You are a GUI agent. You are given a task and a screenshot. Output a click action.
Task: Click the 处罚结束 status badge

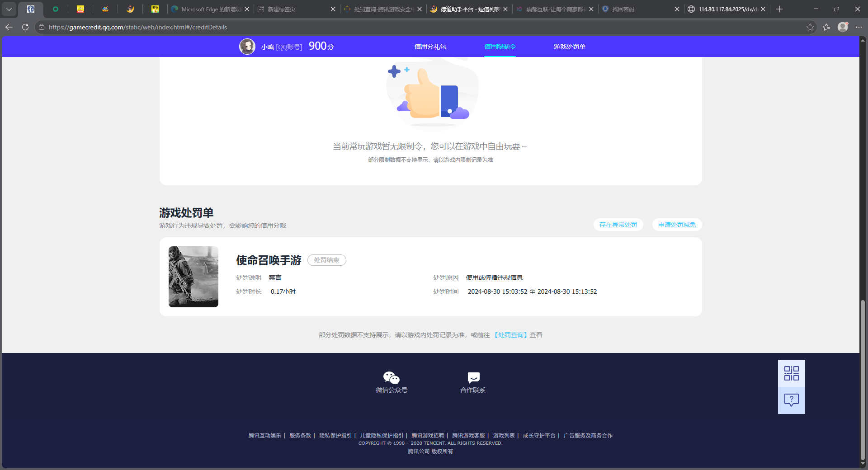point(326,260)
